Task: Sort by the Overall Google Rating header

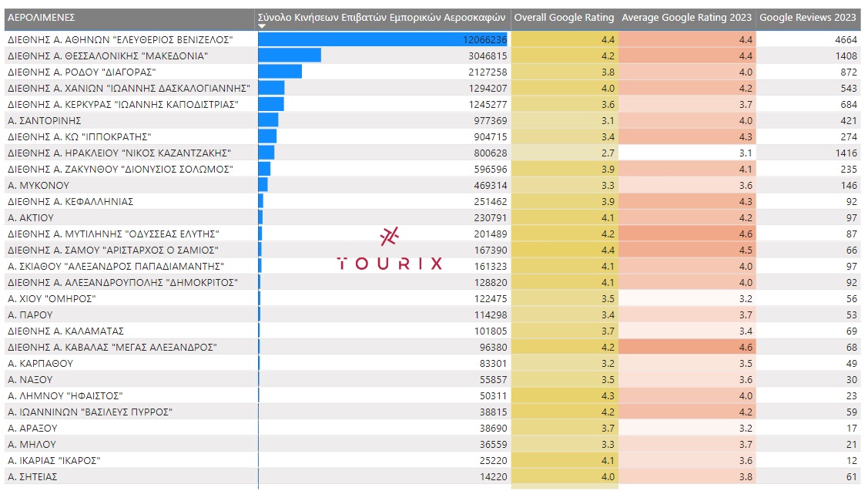Action: click(564, 17)
